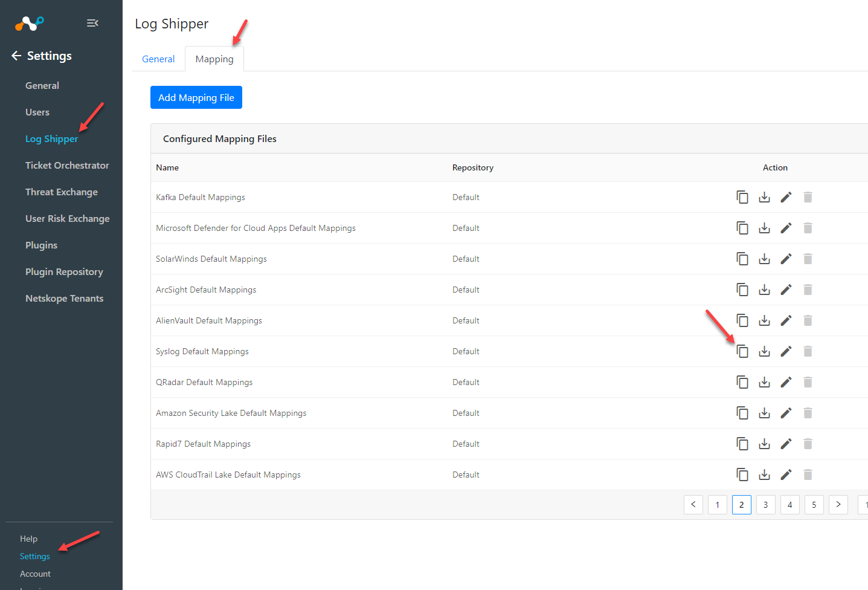868x590 pixels.
Task: Download the Kafka Default Mappings file
Action: 764,197
